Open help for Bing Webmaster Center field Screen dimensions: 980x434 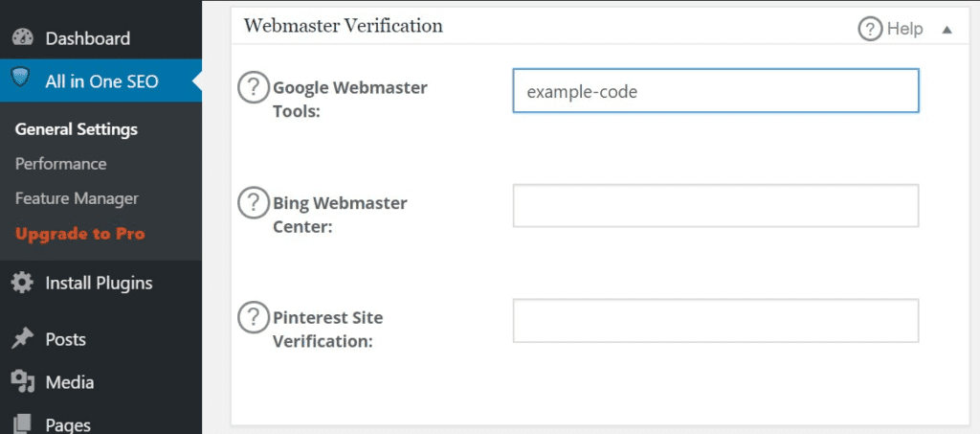click(253, 202)
